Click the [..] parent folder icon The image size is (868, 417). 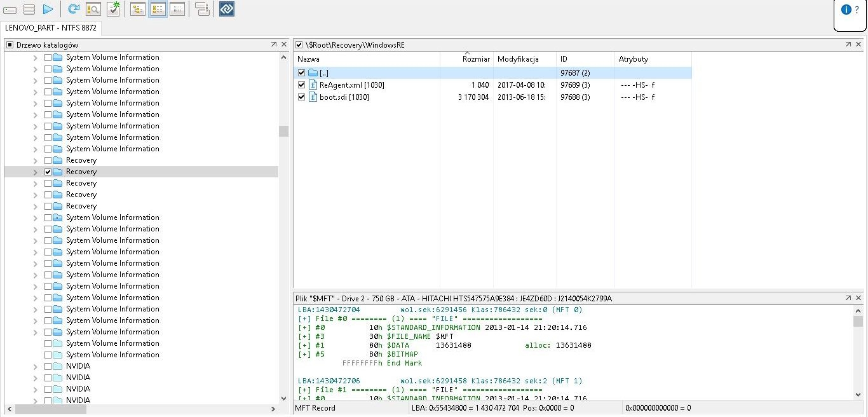pyautogui.click(x=313, y=73)
